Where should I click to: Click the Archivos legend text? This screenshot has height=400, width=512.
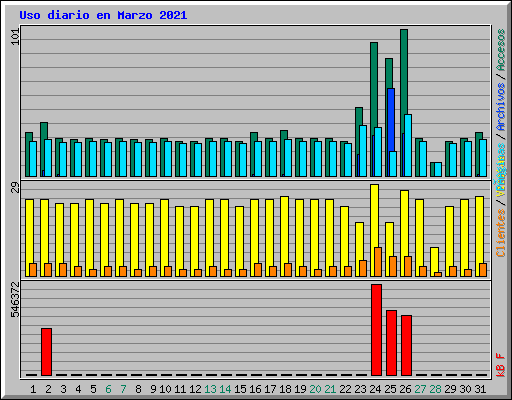point(501,107)
